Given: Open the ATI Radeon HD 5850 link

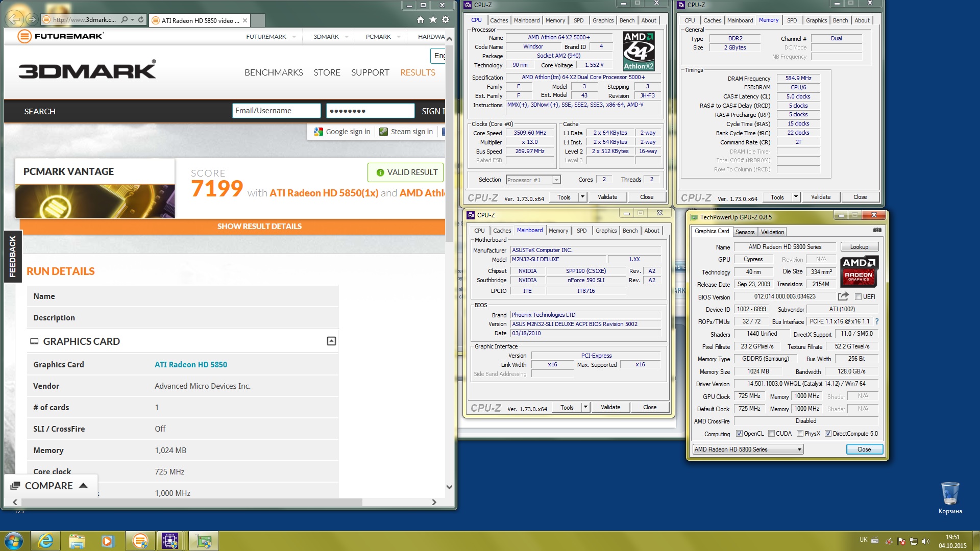Looking at the screenshot, I should pos(191,364).
